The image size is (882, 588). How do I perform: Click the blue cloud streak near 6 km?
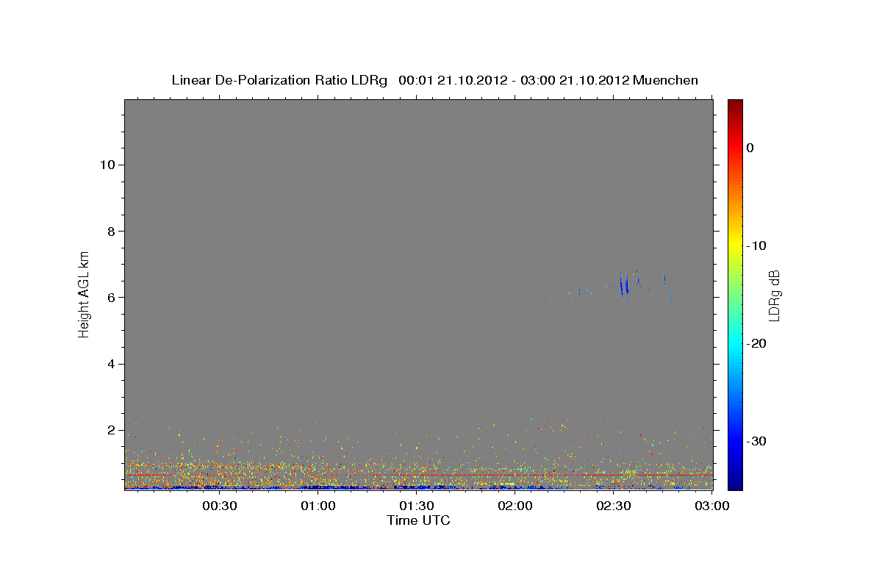tap(623, 284)
